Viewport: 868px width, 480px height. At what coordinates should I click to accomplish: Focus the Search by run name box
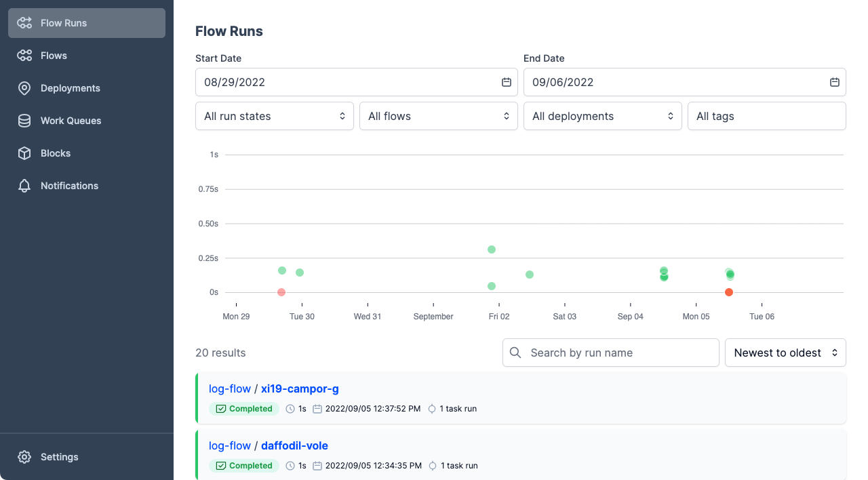tap(611, 353)
